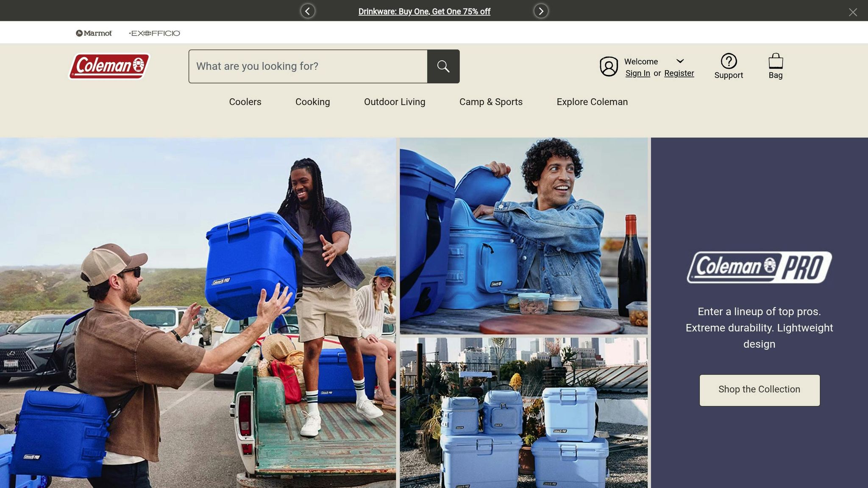Click Shop the Collection button
Image resolution: width=868 pixels, height=488 pixels.
click(759, 390)
